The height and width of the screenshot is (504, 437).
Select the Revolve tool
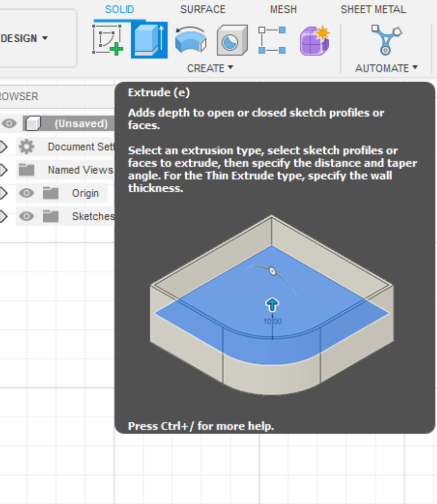coord(190,41)
